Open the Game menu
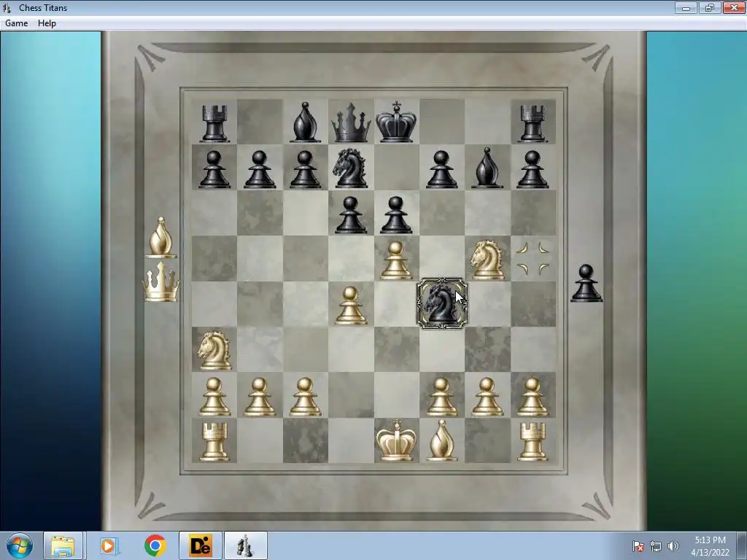 [x=16, y=23]
